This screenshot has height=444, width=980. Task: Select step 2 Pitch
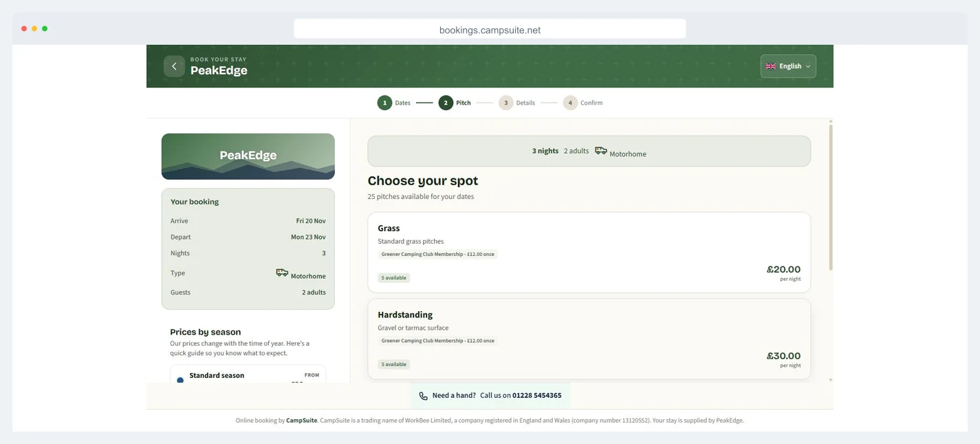(455, 103)
